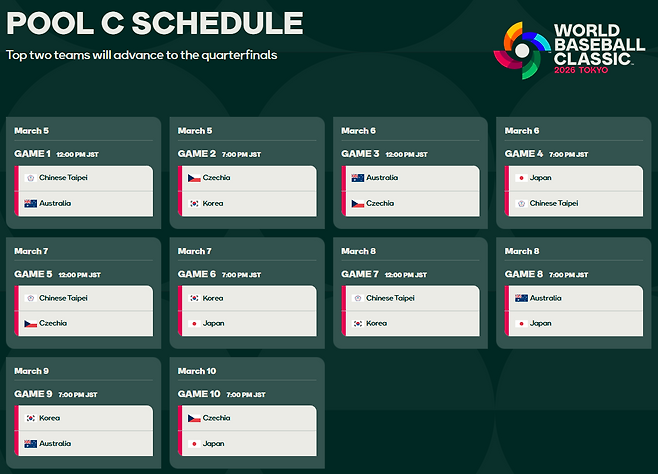Click Australia flag in Game 1
Screen dimensions: 658x474
coord(30,203)
